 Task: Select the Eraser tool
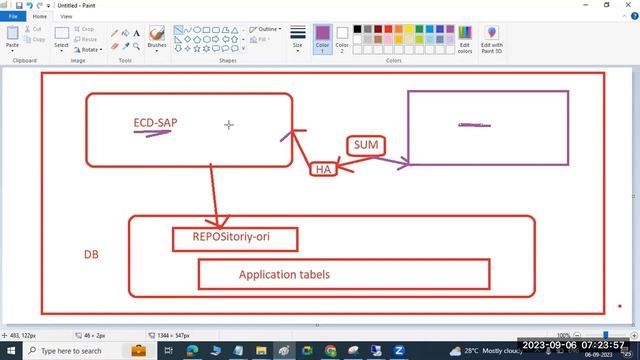pyautogui.click(x=114, y=46)
